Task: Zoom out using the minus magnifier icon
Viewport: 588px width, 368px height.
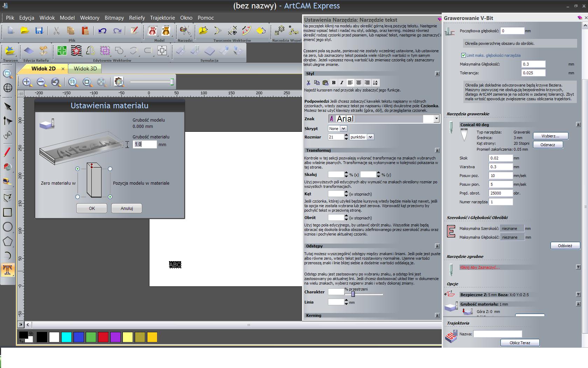Action: coord(41,82)
